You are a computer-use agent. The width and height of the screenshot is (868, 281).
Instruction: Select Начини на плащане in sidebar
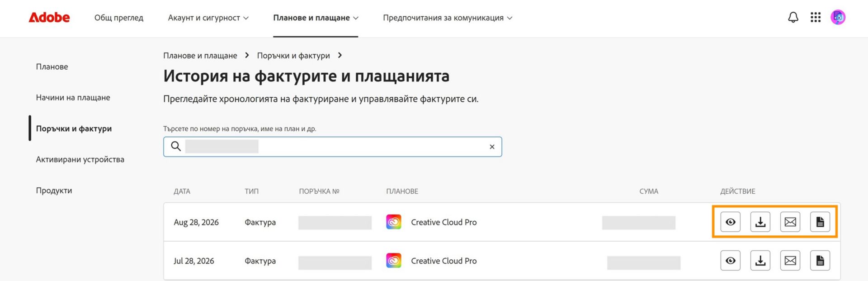click(x=73, y=97)
